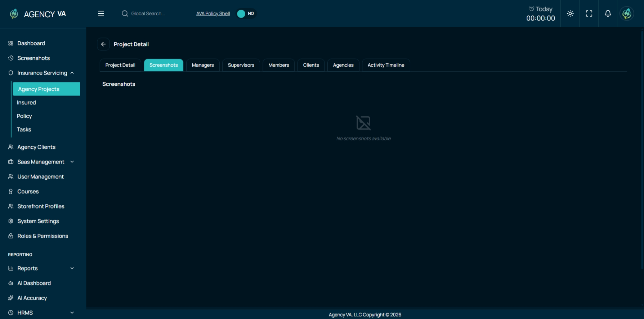
Task: Toggle the light/dark theme sun icon
Action: click(570, 14)
